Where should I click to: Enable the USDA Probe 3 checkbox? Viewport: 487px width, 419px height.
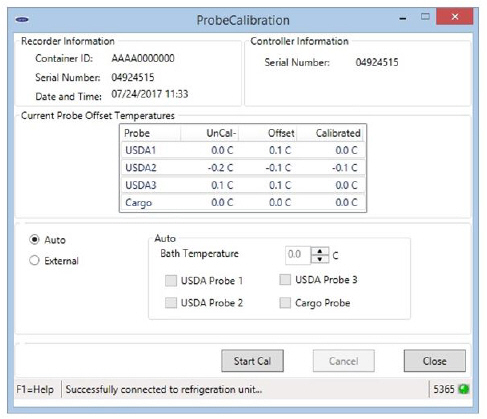(285, 279)
